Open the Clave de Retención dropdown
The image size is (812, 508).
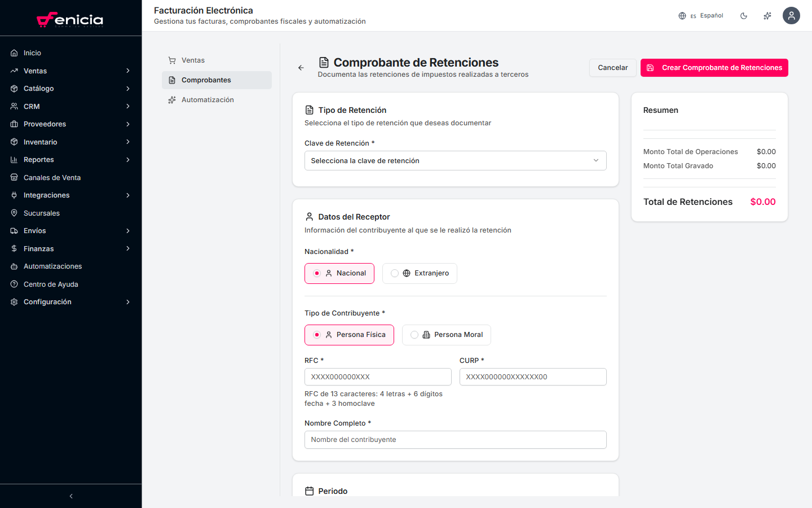point(455,160)
